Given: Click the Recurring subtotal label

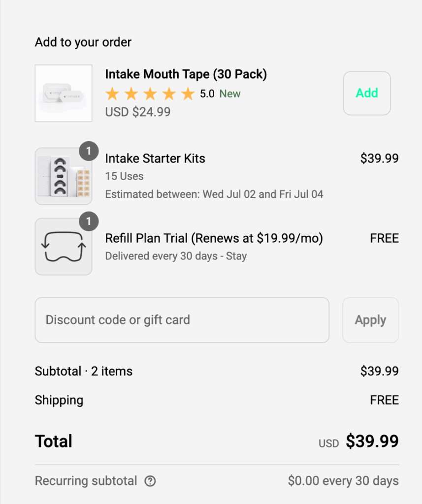Looking at the screenshot, I should pyautogui.click(x=86, y=481).
